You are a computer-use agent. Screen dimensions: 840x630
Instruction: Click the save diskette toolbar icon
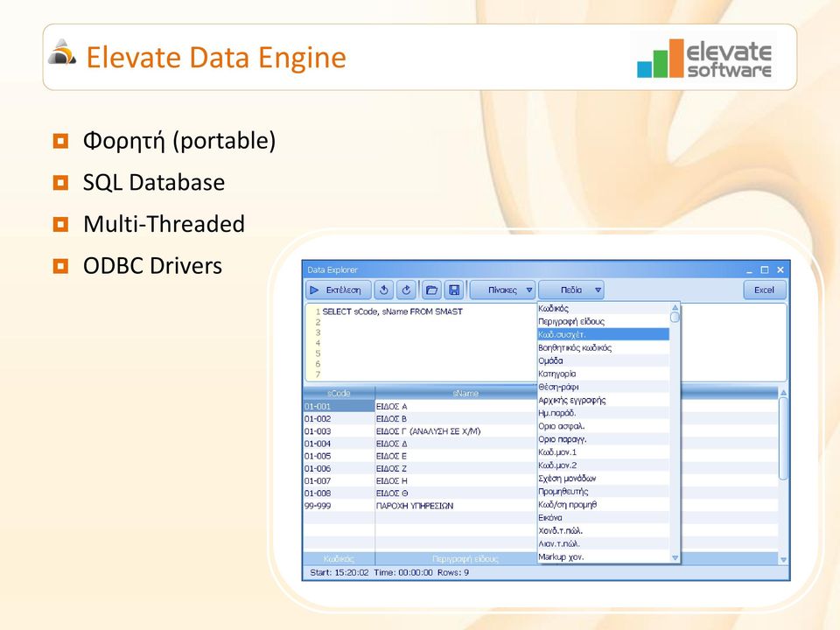(x=454, y=290)
